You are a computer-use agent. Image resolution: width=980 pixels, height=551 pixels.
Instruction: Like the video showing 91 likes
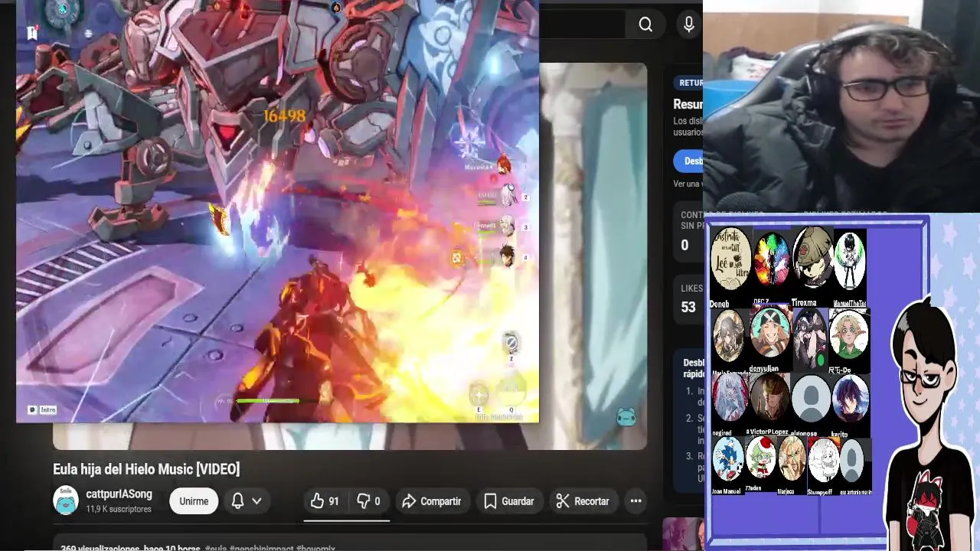coord(325,501)
